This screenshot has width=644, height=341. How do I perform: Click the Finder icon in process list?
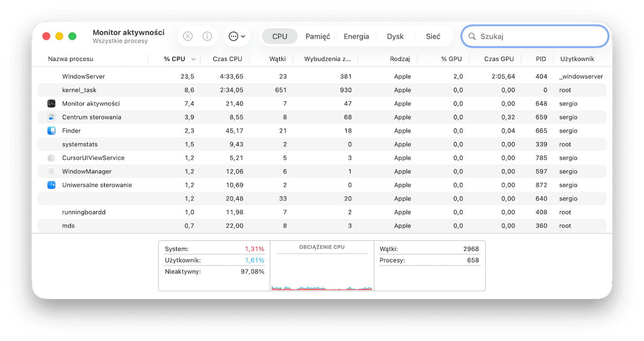51,131
